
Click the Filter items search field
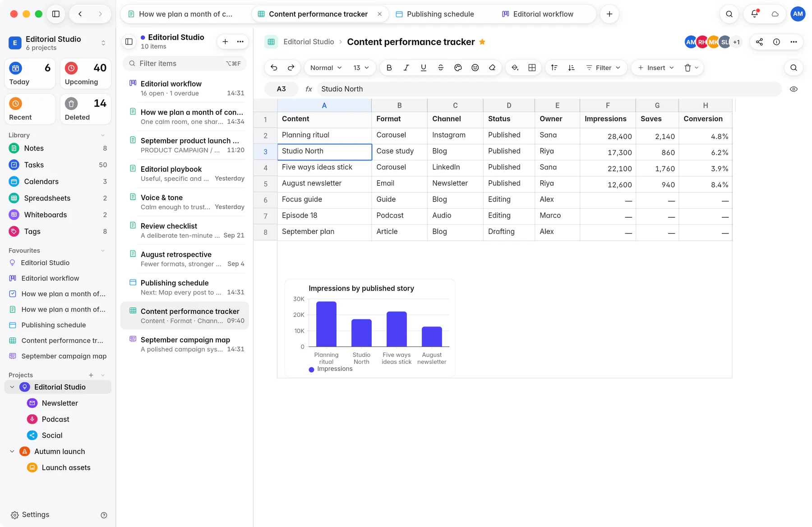[x=185, y=64]
